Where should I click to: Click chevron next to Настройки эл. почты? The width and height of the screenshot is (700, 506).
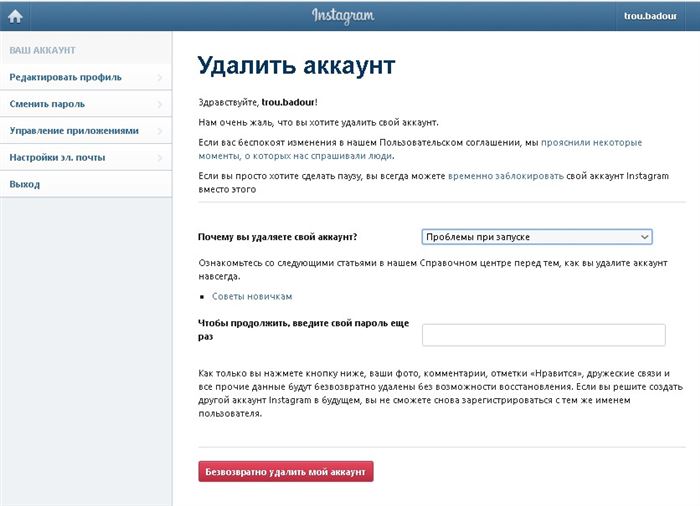(x=160, y=158)
